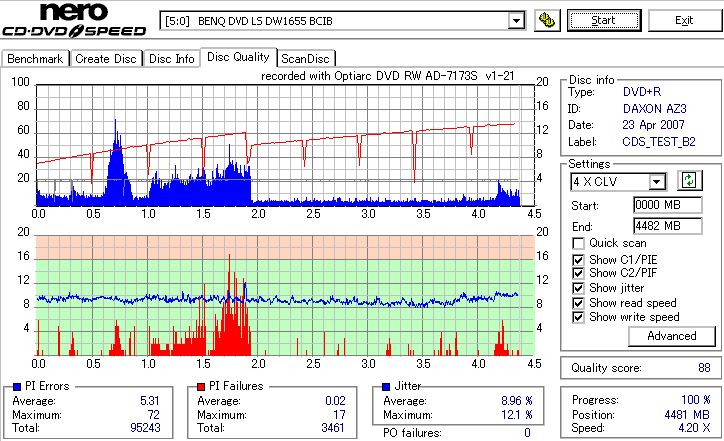Uncheck Show C2/PIF option
The height and width of the screenshot is (441, 724).
[578, 273]
